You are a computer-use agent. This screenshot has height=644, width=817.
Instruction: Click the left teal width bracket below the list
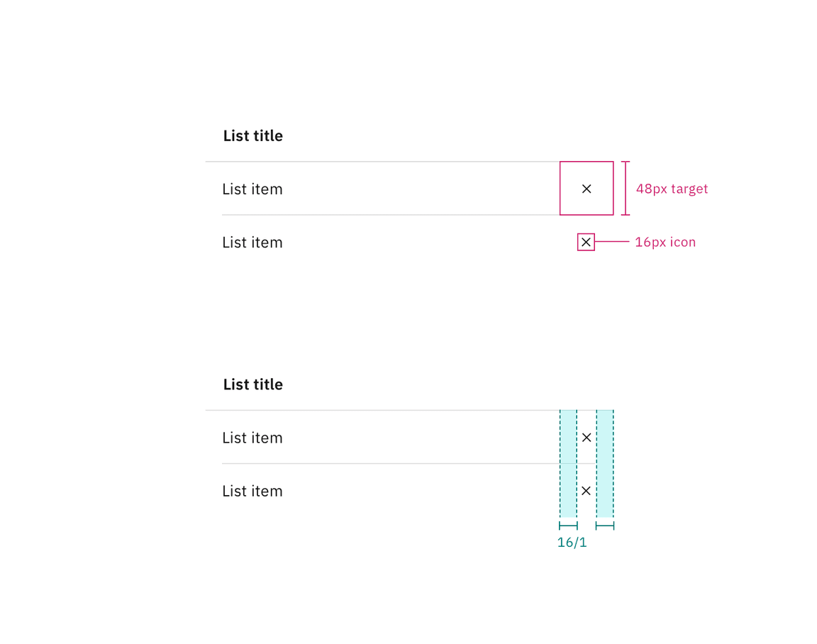pos(568,526)
